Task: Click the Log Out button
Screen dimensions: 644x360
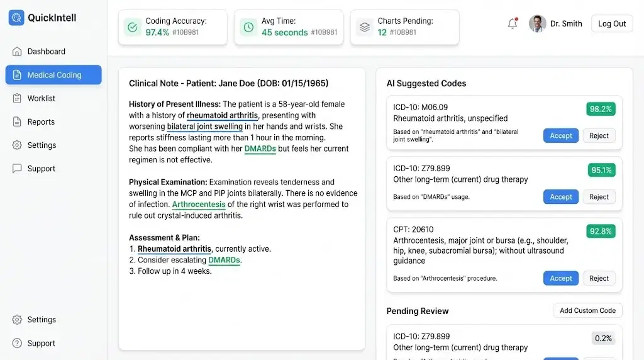Action: tap(612, 23)
